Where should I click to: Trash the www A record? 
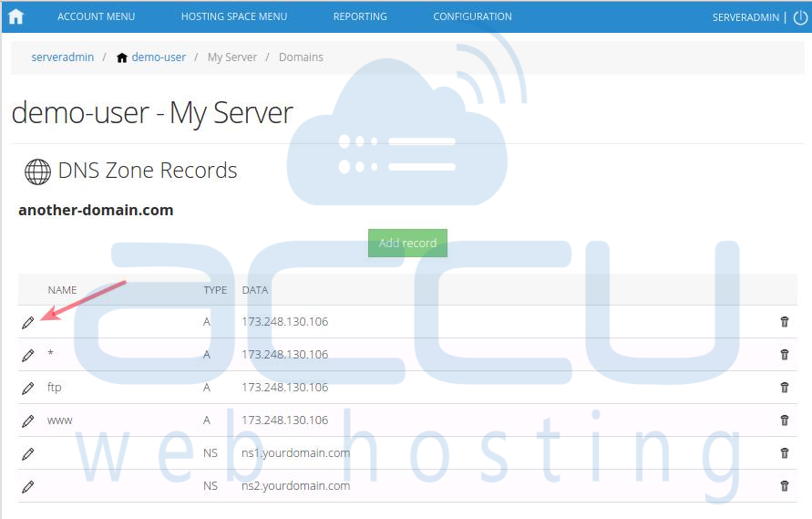[784, 420]
